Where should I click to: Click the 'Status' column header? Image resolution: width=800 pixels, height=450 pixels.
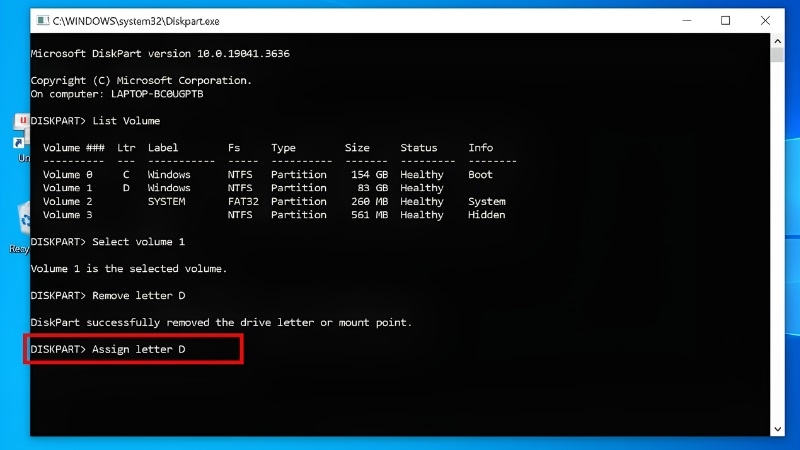click(x=418, y=148)
